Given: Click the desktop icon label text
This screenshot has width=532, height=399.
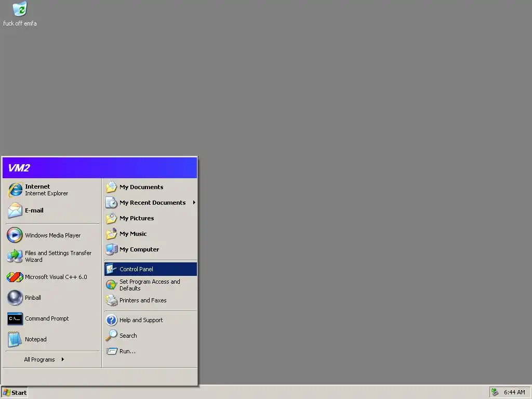Looking at the screenshot, I should pyautogui.click(x=20, y=23).
